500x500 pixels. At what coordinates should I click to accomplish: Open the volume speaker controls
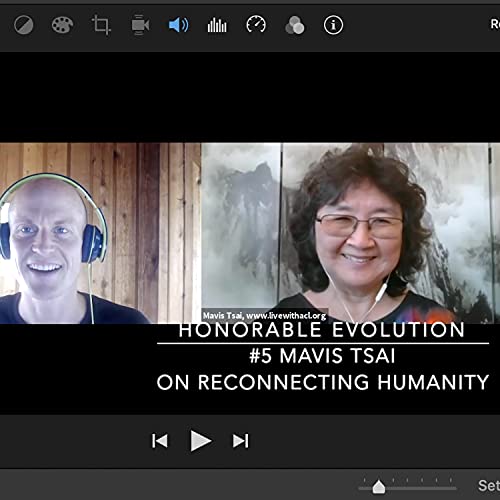coord(178,25)
